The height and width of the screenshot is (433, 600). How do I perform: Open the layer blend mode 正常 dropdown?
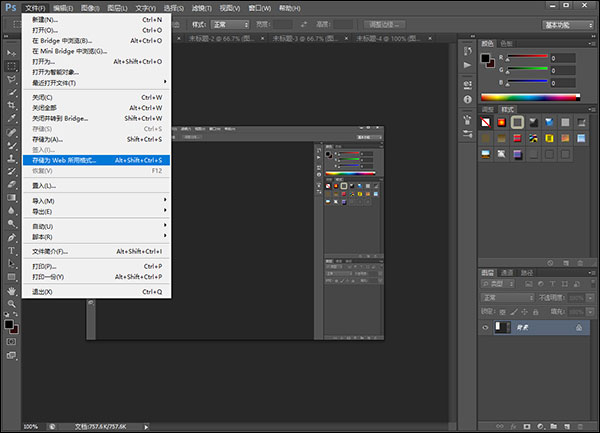click(x=505, y=298)
